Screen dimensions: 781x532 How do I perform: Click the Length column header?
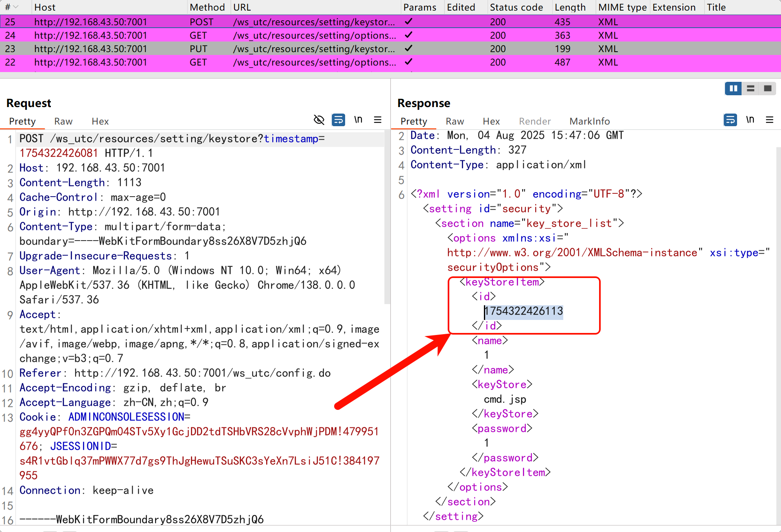pos(570,7)
